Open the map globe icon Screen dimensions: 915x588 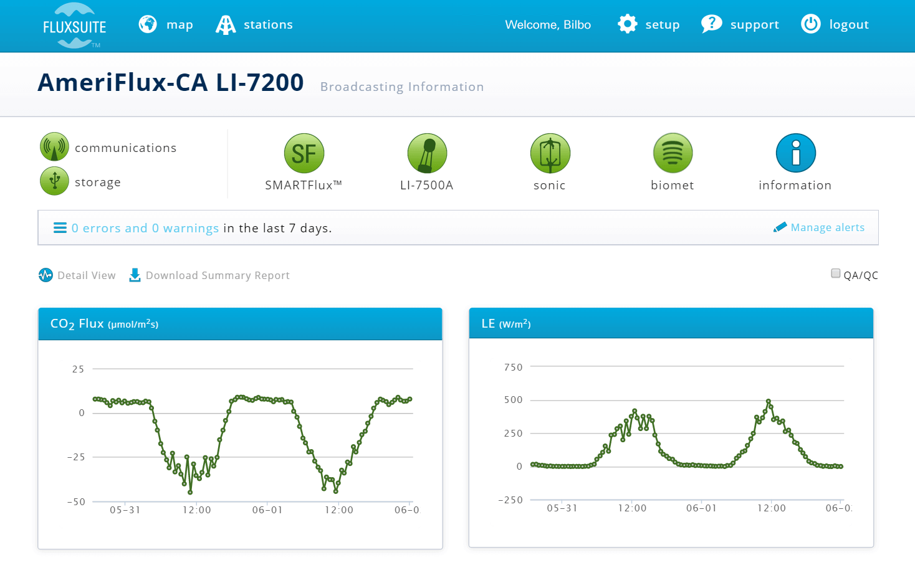148,24
